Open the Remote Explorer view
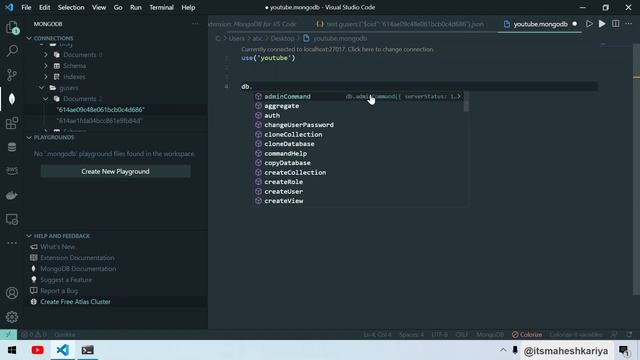 tap(12, 220)
